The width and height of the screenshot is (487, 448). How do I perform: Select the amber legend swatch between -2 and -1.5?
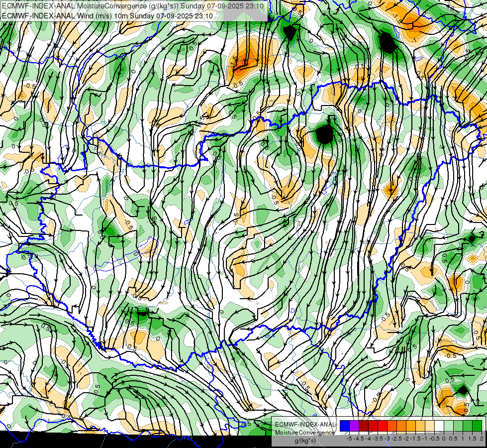[x=411, y=426]
